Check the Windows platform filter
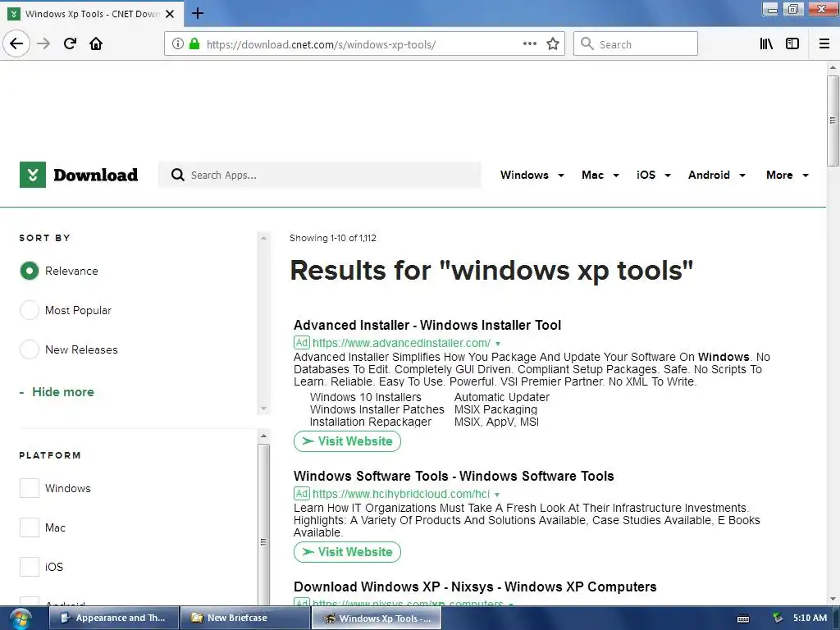This screenshot has width=840, height=630. point(30,488)
